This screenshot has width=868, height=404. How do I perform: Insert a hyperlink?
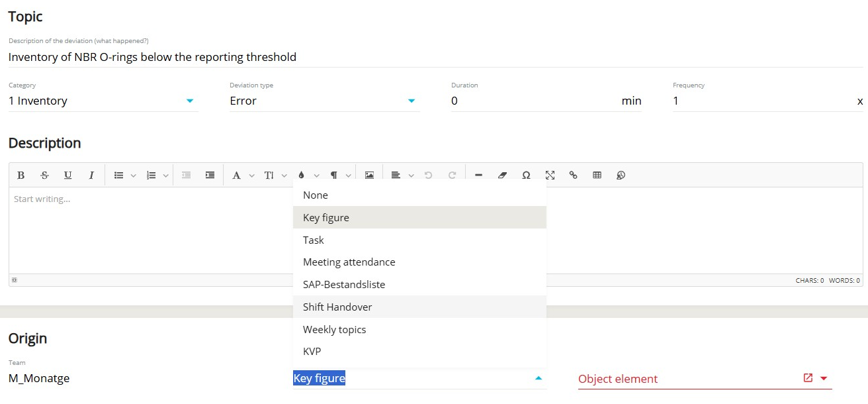click(573, 176)
